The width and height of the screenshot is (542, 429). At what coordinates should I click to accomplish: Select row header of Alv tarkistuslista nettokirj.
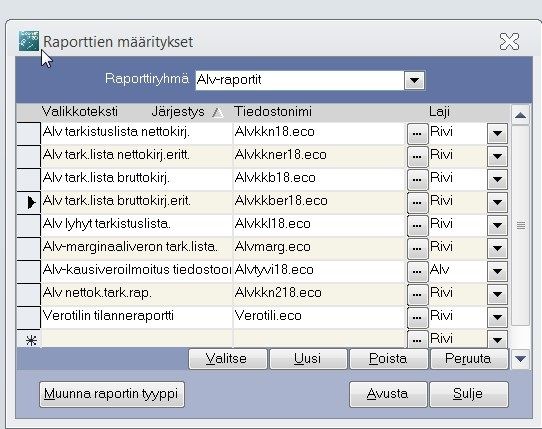29,133
